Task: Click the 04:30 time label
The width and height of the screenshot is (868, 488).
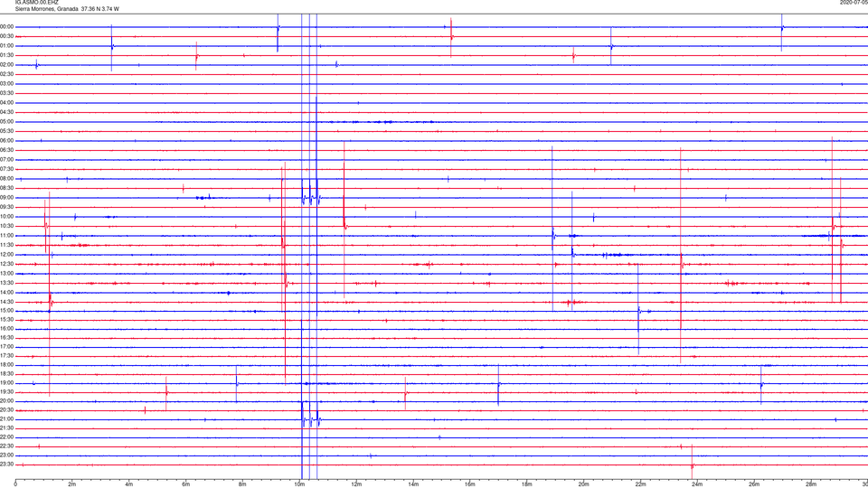Action: [7, 112]
